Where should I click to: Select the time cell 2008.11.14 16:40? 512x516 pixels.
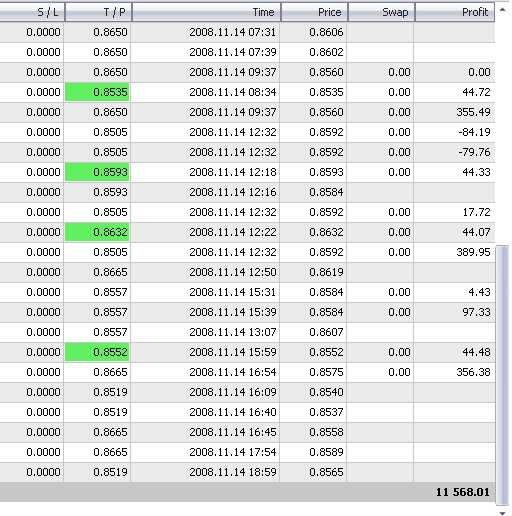[x=233, y=412]
